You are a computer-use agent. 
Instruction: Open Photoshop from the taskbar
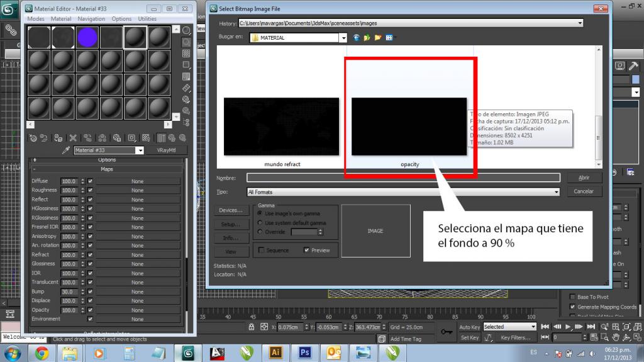pos(305,353)
